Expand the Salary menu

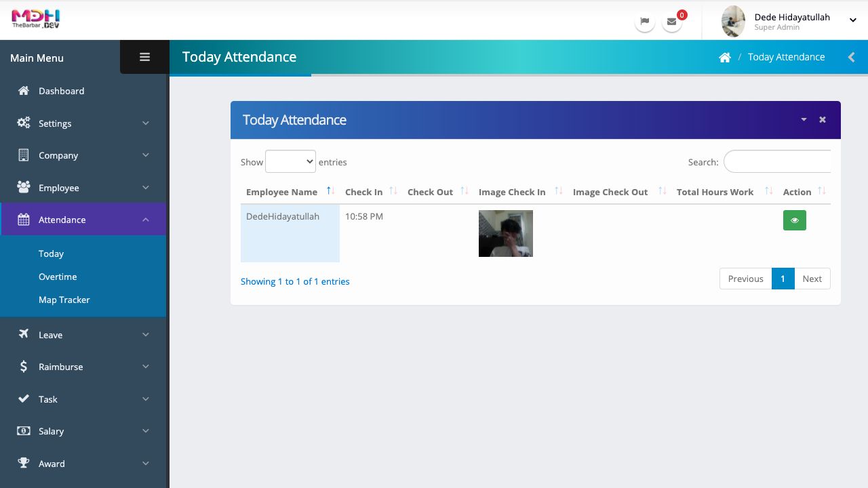(83, 431)
